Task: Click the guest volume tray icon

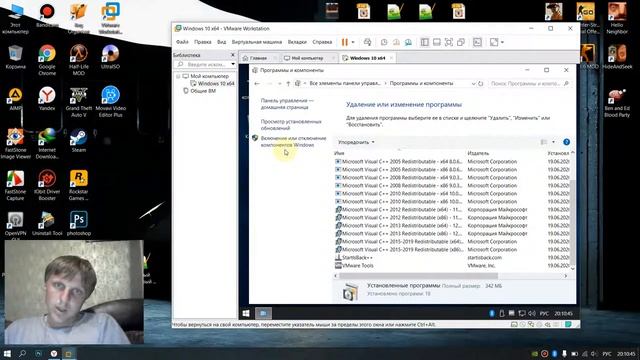Action: click(x=531, y=313)
